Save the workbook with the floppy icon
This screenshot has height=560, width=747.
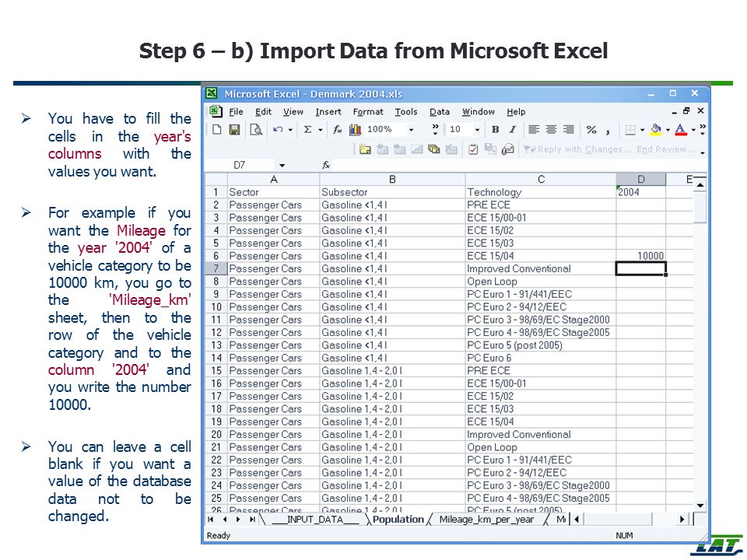pyautogui.click(x=234, y=130)
